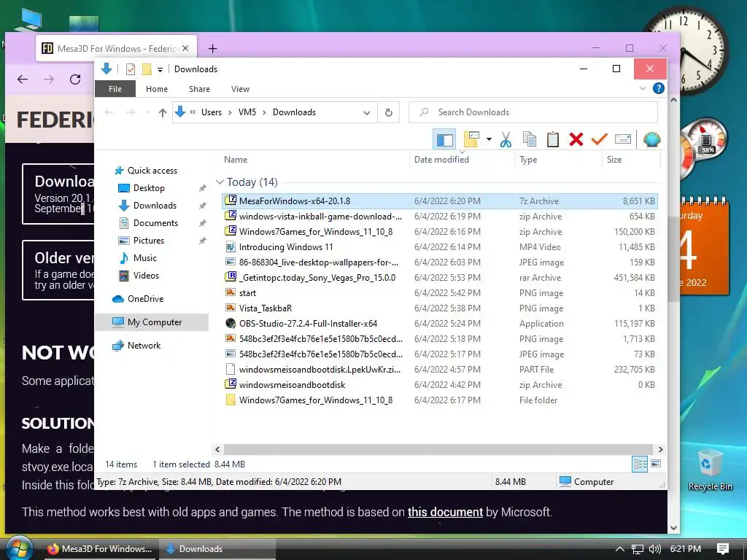Viewport: 747px width, 560px height.
Task: Refresh the Downloads folder
Action: pos(389,112)
